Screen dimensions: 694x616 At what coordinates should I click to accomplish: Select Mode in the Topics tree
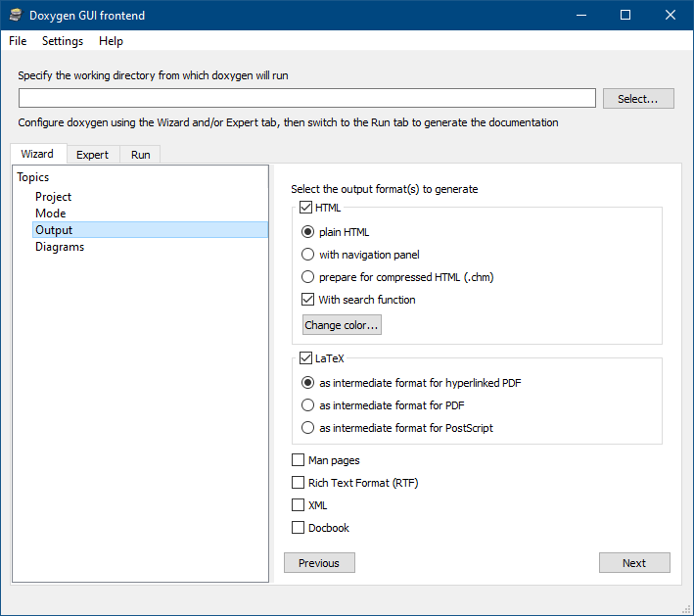pyautogui.click(x=51, y=213)
